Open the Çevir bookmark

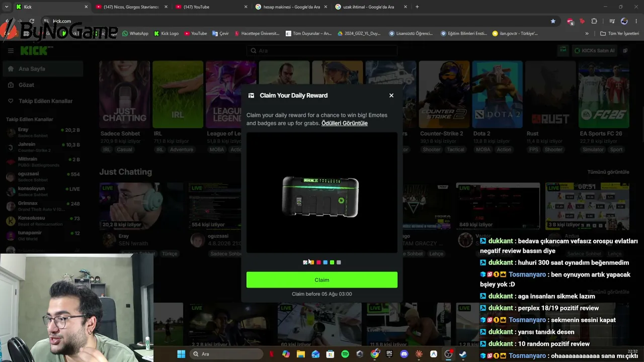[220, 34]
